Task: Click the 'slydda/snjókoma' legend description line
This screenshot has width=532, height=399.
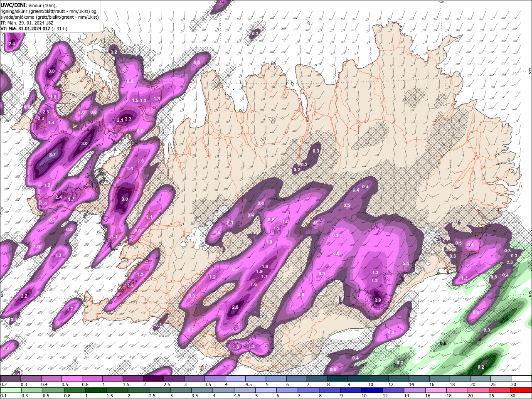Action: coord(49,17)
